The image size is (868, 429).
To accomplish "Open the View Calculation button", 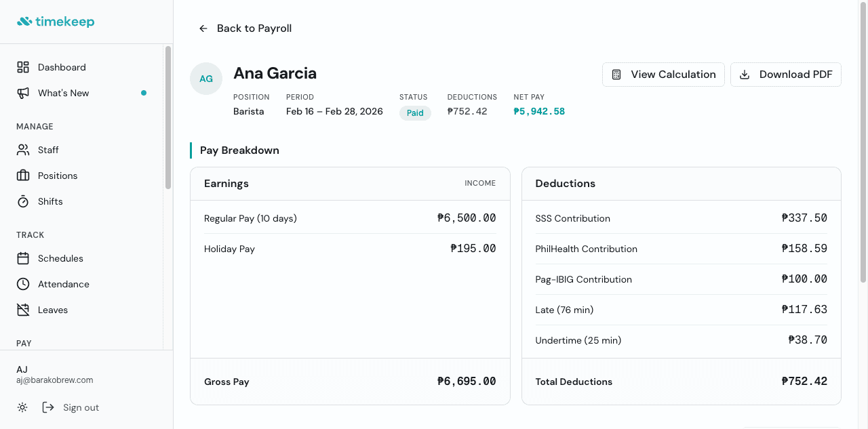I will [663, 74].
